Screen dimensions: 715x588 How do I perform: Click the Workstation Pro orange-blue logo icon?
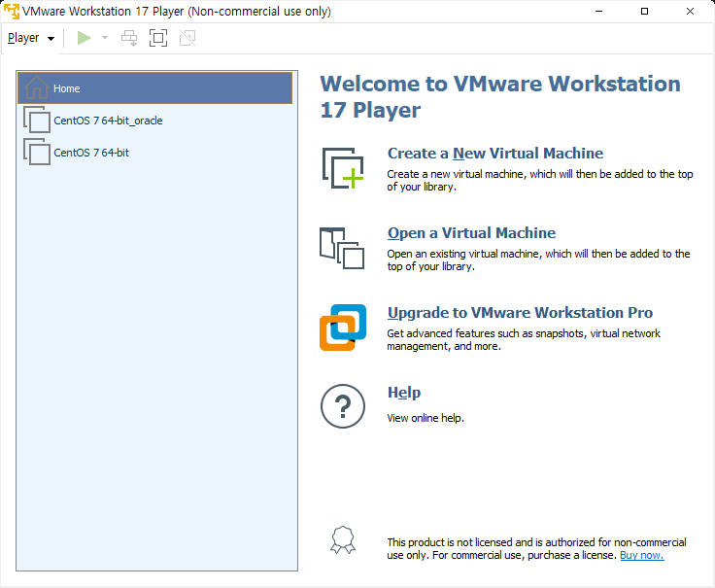(x=343, y=328)
